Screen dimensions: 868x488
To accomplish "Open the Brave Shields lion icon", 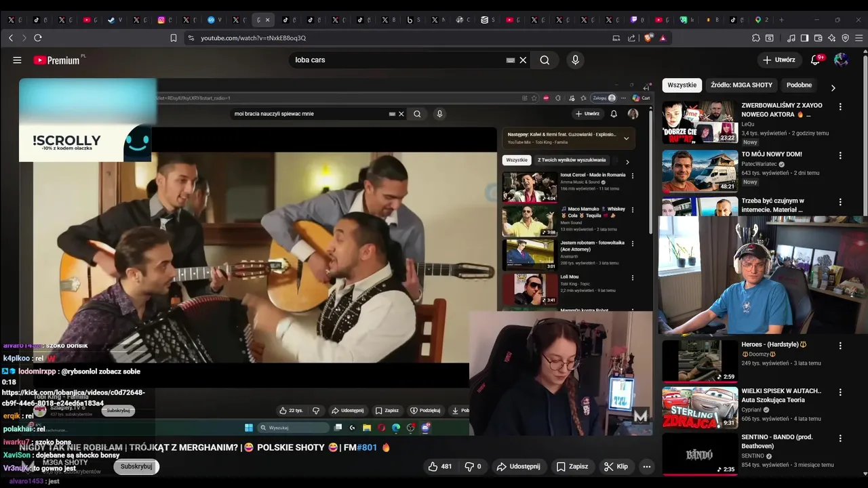I will pos(649,38).
